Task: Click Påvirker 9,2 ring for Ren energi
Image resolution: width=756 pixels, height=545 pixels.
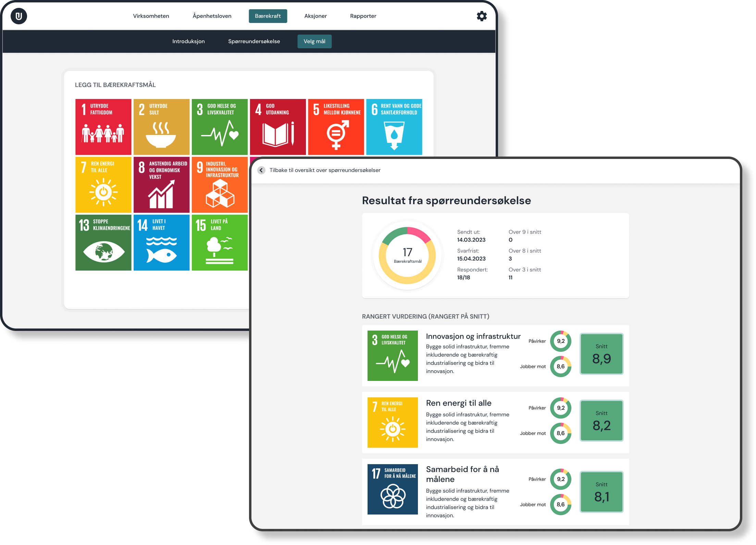Action: 561,408
